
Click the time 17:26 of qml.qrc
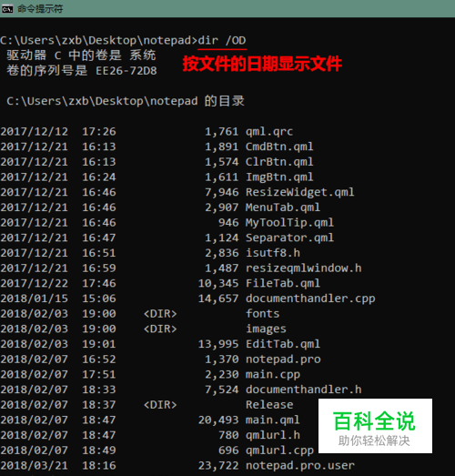tap(99, 132)
